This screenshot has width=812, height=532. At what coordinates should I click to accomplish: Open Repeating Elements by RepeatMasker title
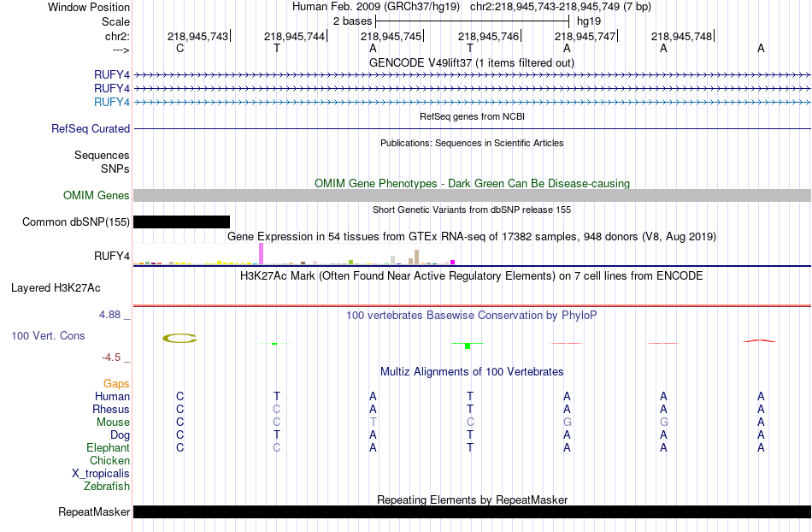pyautogui.click(x=472, y=500)
